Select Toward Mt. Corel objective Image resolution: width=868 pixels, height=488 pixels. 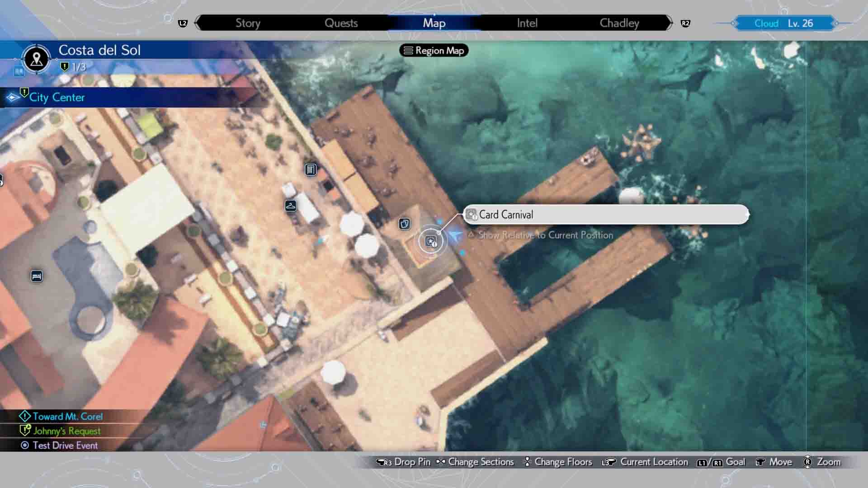[x=67, y=417]
